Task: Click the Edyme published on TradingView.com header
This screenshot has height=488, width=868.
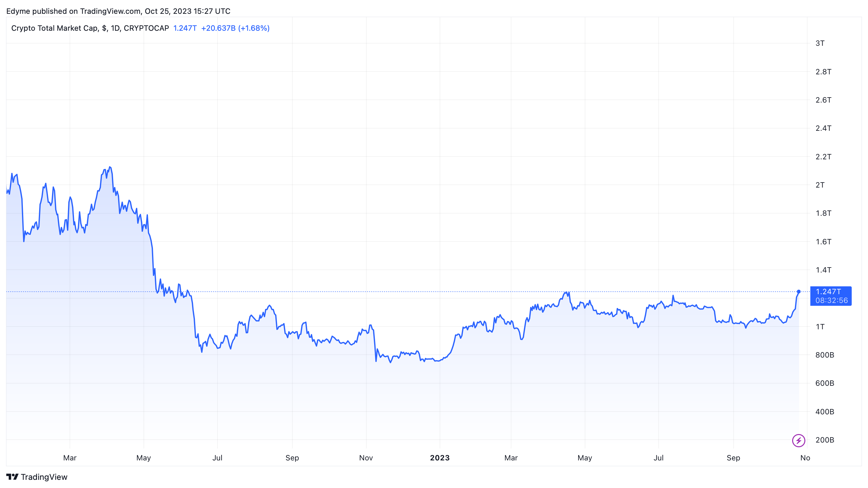Action: [118, 11]
